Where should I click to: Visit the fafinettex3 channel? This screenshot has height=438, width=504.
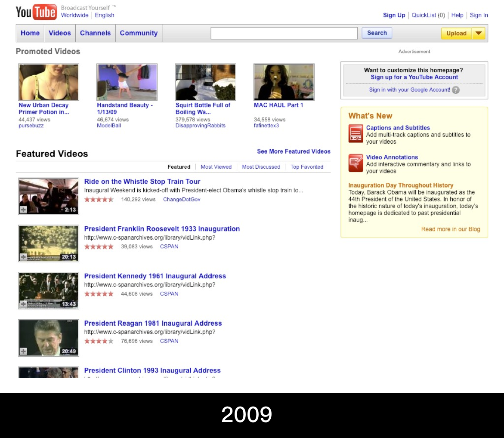pyautogui.click(x=266, y=126)
